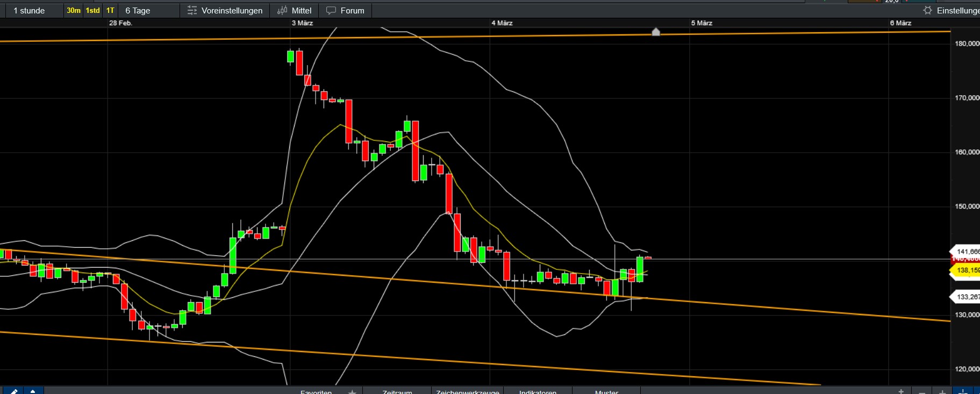Click the 28 Feb. date label
This screenshot has height=394, width=980.
click(120, 23)
